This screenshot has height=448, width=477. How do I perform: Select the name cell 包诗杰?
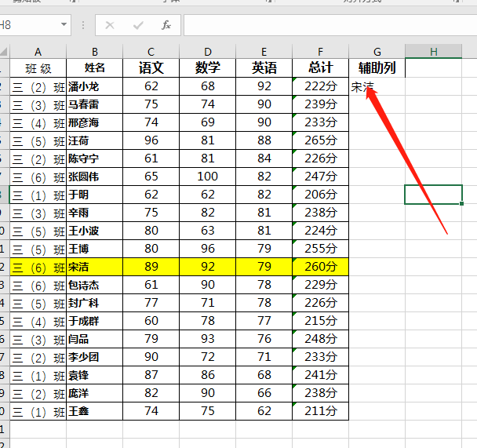(x=95, y=285)
